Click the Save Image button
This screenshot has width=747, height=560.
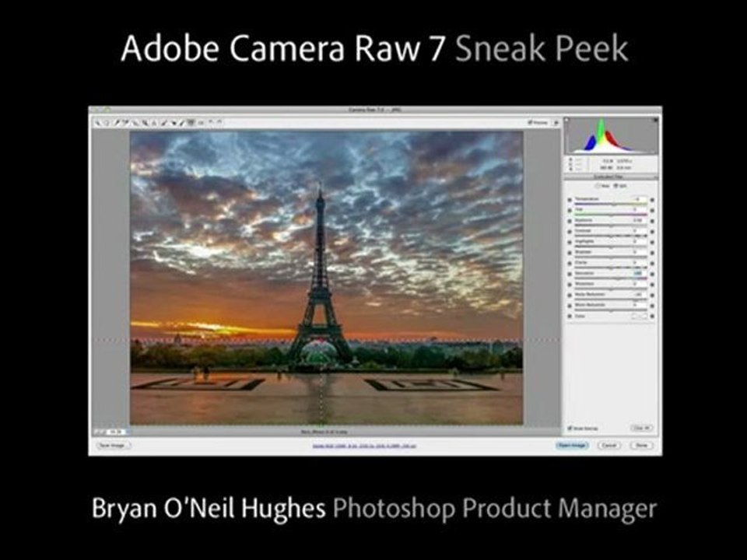click(113, 445)
